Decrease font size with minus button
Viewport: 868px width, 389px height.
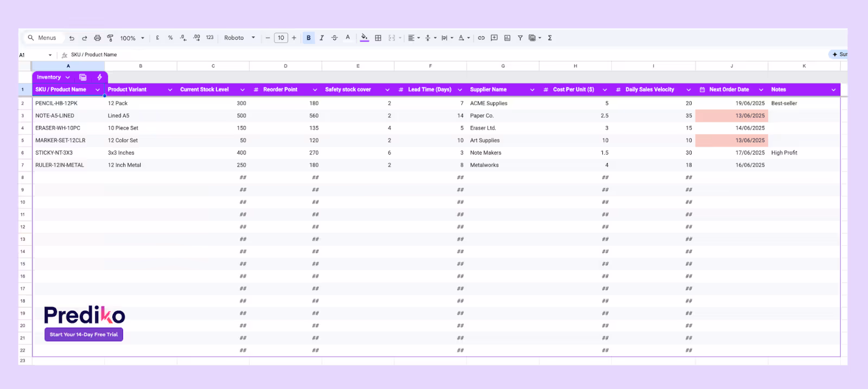(268, 38)
